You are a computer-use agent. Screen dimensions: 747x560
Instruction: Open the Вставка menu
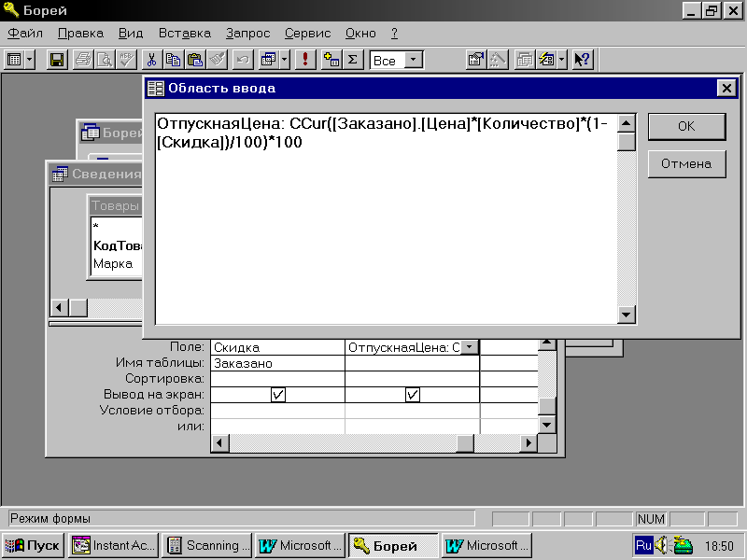[184, 34]
